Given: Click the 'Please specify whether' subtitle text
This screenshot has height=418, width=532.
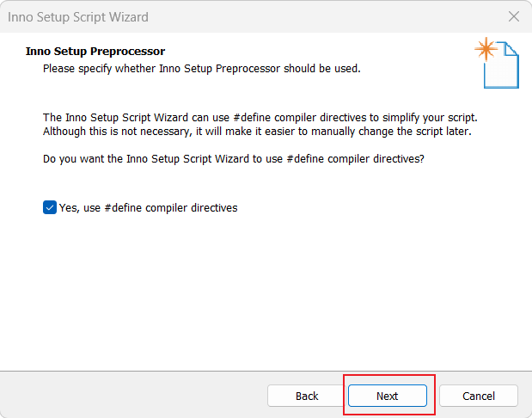Looking at the screenshot, I should coord(202,69).
